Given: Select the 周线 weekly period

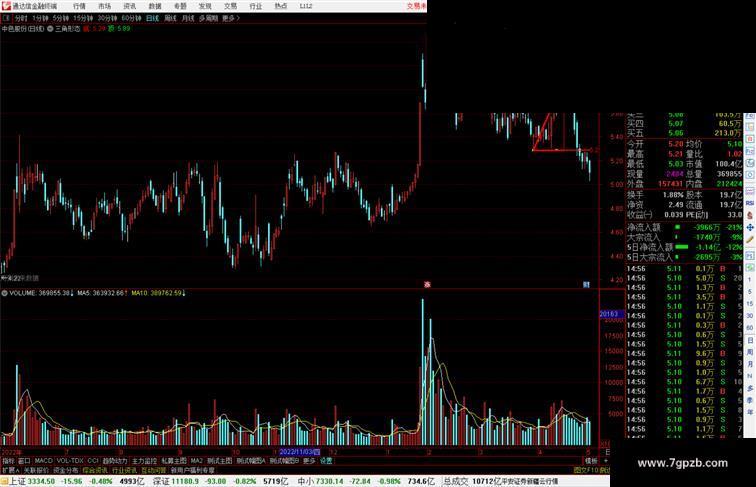Looking at the screenshot, I should [x=170, y=18].
